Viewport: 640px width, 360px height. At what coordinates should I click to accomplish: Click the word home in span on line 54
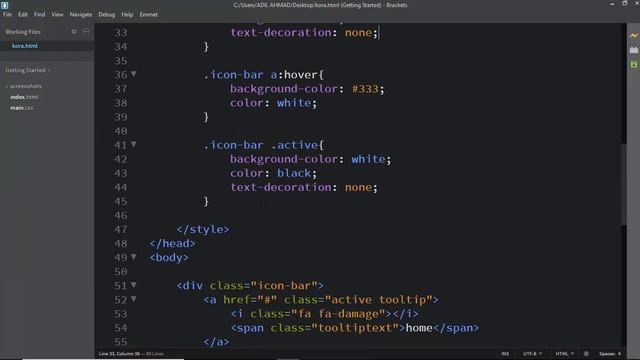pos(419,328)
